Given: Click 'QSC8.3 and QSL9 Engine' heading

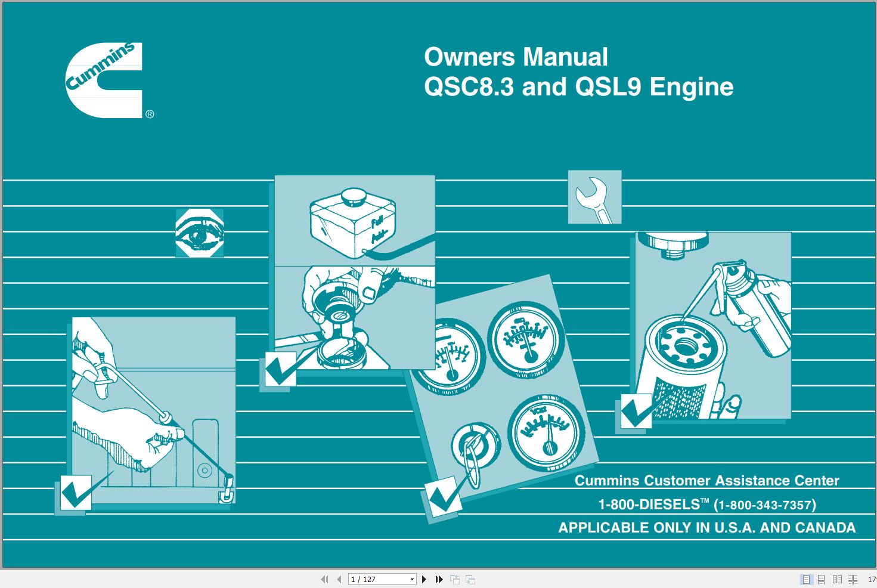Looking at the screenshot, I should [x=578, y=87].
